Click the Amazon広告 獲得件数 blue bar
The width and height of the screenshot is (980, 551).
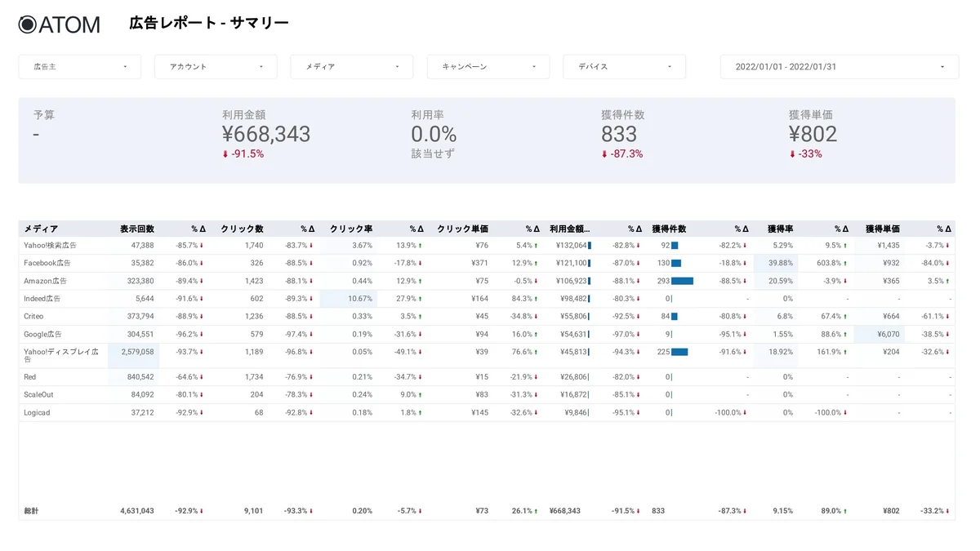pyautogui.click(x=682, y=282)
